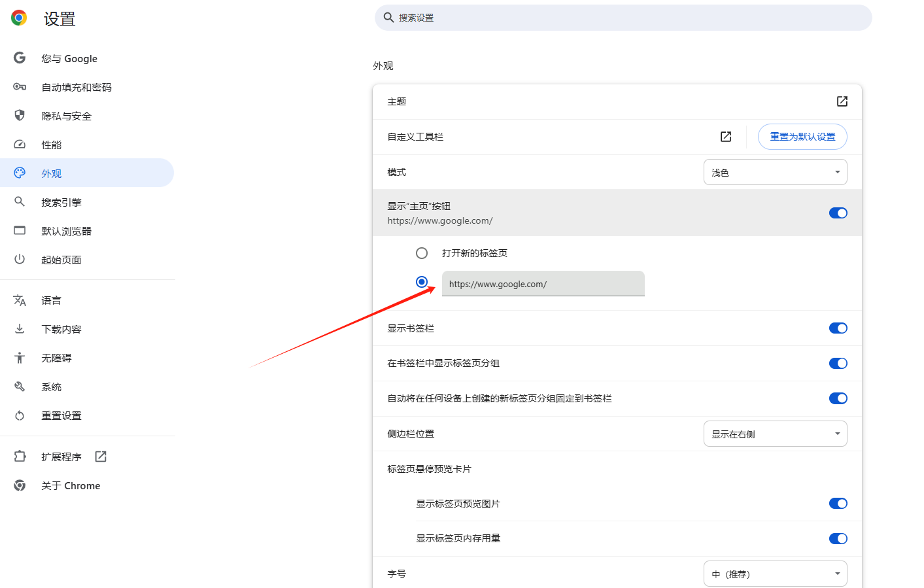The image size is (924, 588).
Task: Open the 模式 dropdown showing 浅色
Action: point(776,172)
